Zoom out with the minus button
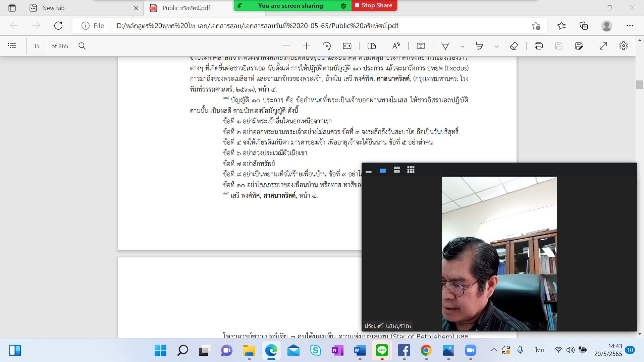 (x=286, y=46)
